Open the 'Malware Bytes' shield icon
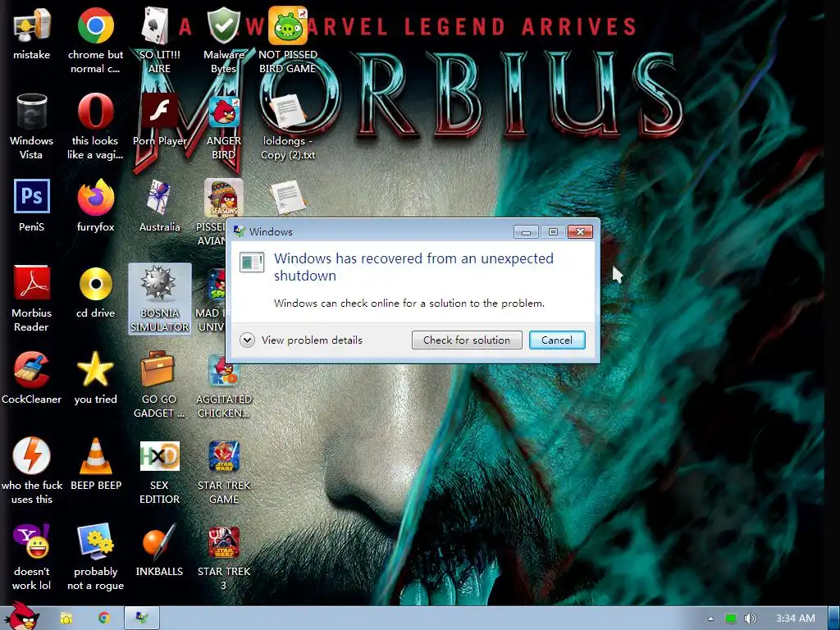This screenshot has height=630, width=840. (x=223, y=25)
